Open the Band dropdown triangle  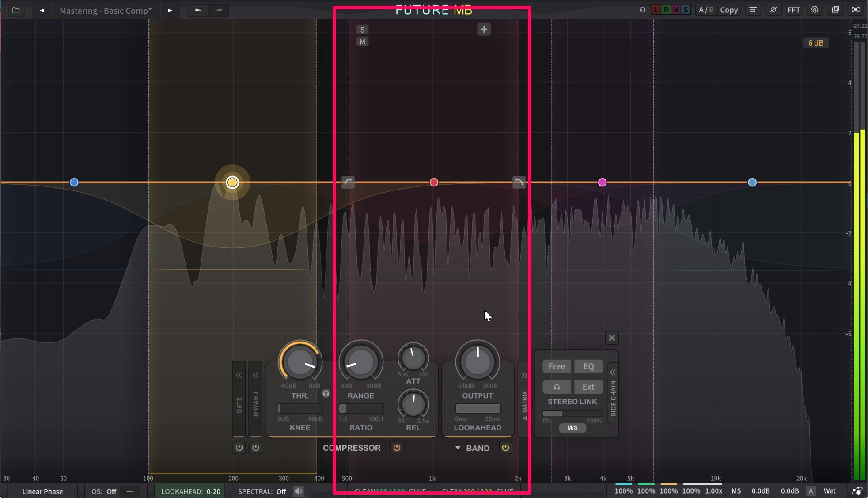coord(458,448)
